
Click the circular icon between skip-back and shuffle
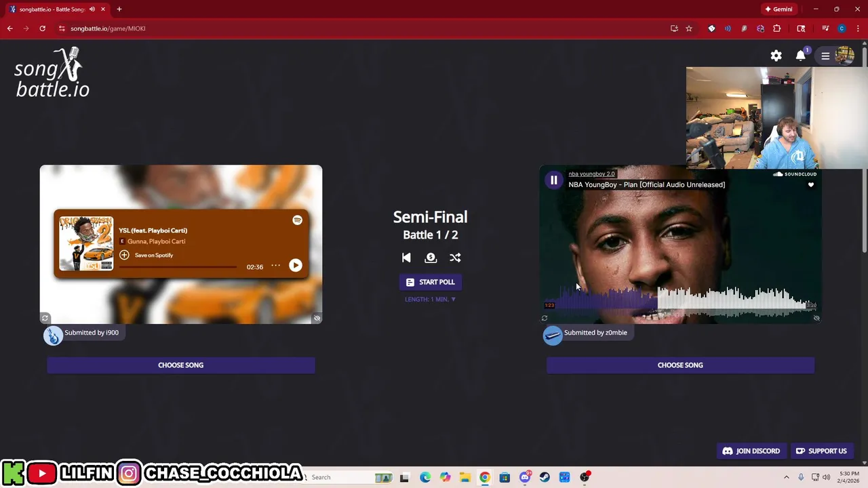[431, 258]
